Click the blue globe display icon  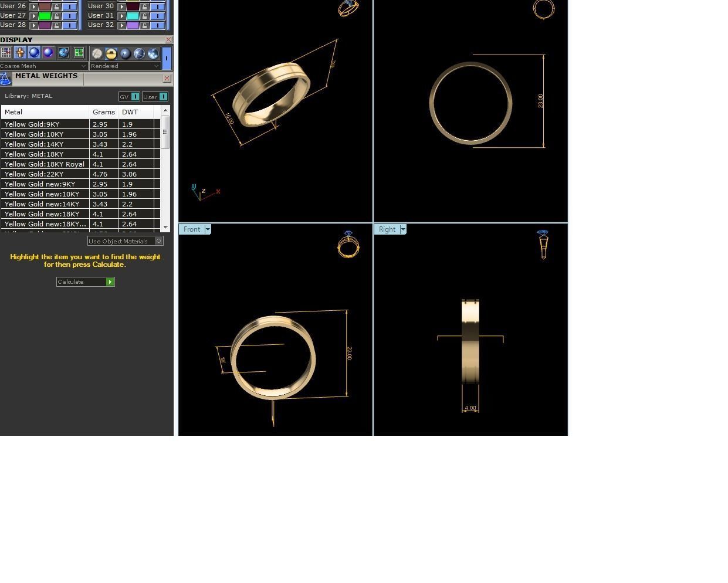[63, 53]
